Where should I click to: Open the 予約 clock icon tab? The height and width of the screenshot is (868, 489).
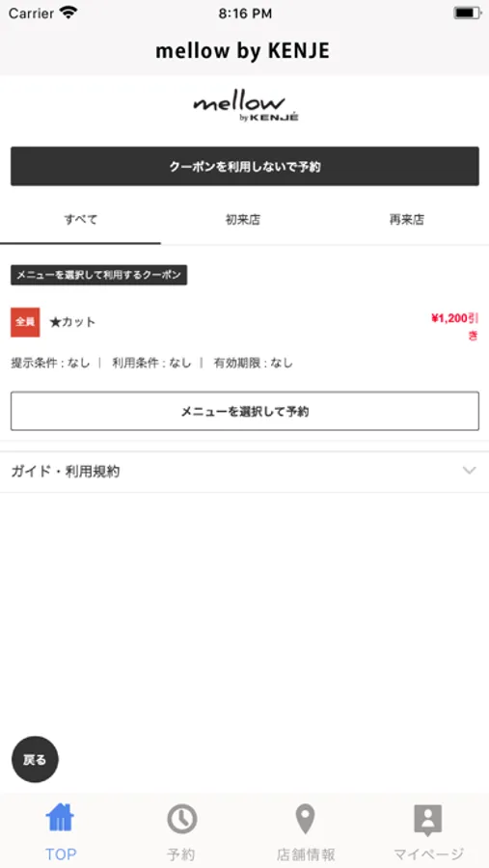tap(181, 819)
